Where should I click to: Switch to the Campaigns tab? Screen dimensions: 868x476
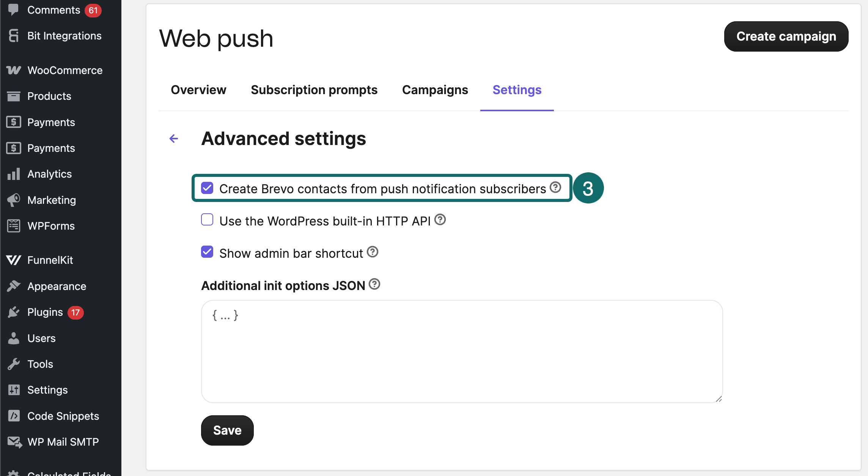[435, 90]
